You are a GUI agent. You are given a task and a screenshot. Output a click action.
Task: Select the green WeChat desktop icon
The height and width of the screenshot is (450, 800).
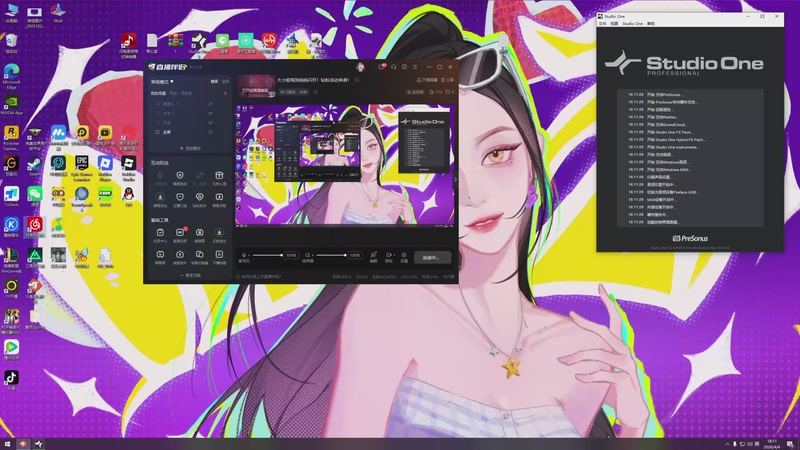pyautogui.click(x=35, y=197)
